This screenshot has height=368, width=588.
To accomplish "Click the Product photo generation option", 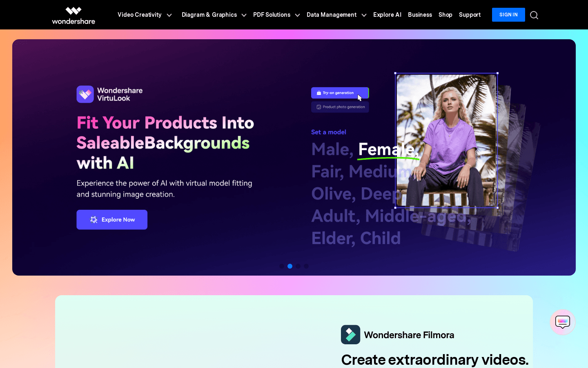I will pos(340,107).
